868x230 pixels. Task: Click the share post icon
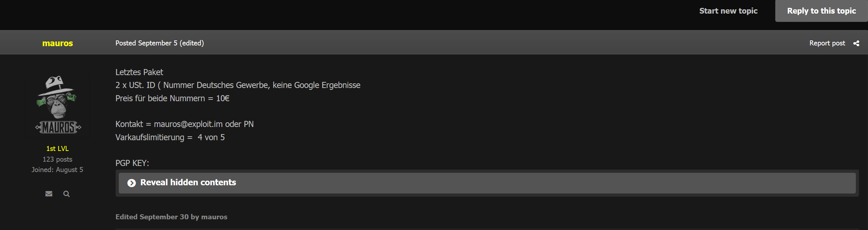[856, 43]
